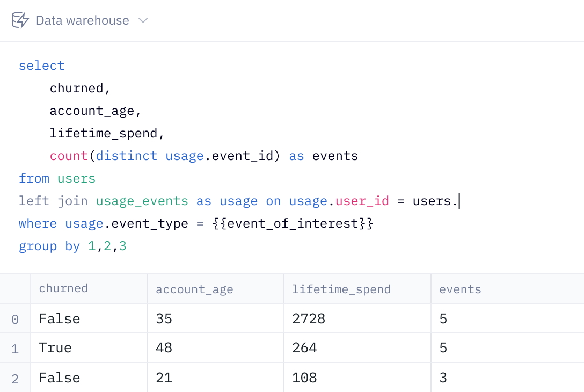Place cursor at end of left join line
The image size is (584, 392).
point(459,201)
